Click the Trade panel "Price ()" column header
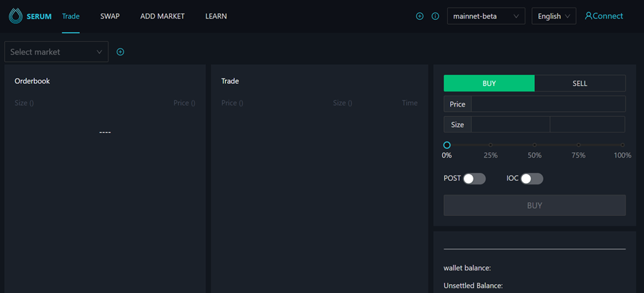This screenshot has width=644, height=293. pyautogui.click(x=232, y=102)
